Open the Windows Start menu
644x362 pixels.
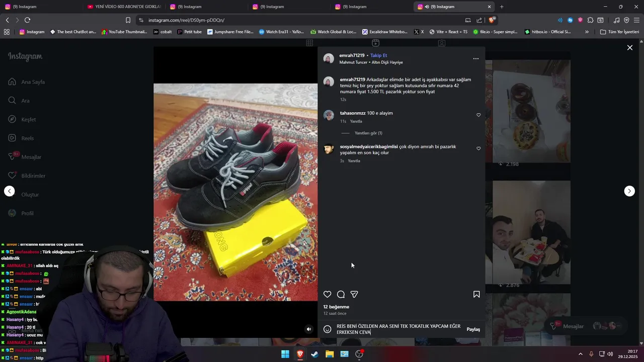pos(285,354)
